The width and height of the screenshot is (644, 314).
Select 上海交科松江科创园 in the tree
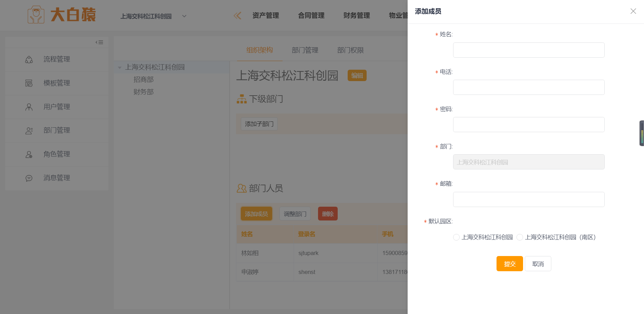click(155, 67)
